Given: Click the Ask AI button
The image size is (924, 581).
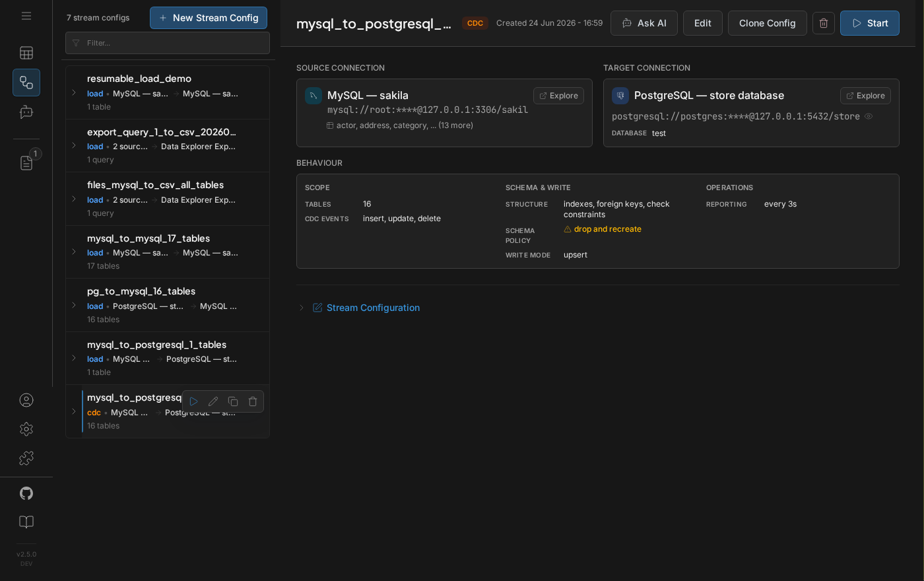Looking at the screenshot, I should point(644,23).
